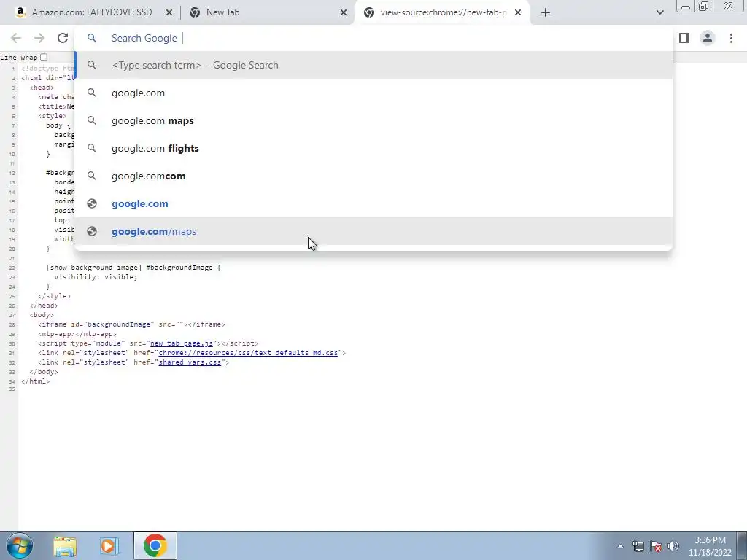
Task: Open Chrome's three-dot menu
Action: pos(731,38)
